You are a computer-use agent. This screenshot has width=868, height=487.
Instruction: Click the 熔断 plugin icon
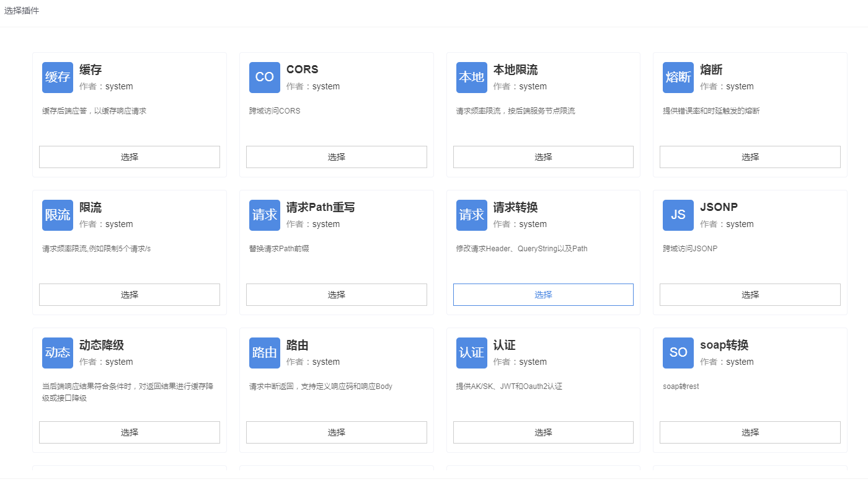[678, 78]
